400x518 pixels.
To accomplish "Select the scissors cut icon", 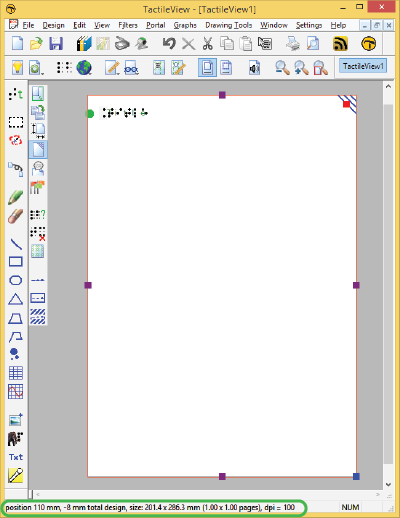I will point(207,44).
